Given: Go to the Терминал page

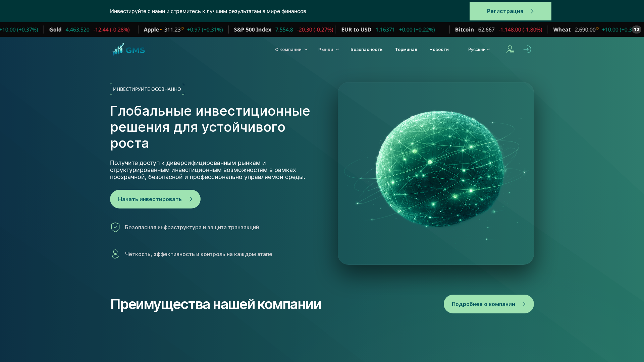Looking at the screenshot, I should point(406,49).
